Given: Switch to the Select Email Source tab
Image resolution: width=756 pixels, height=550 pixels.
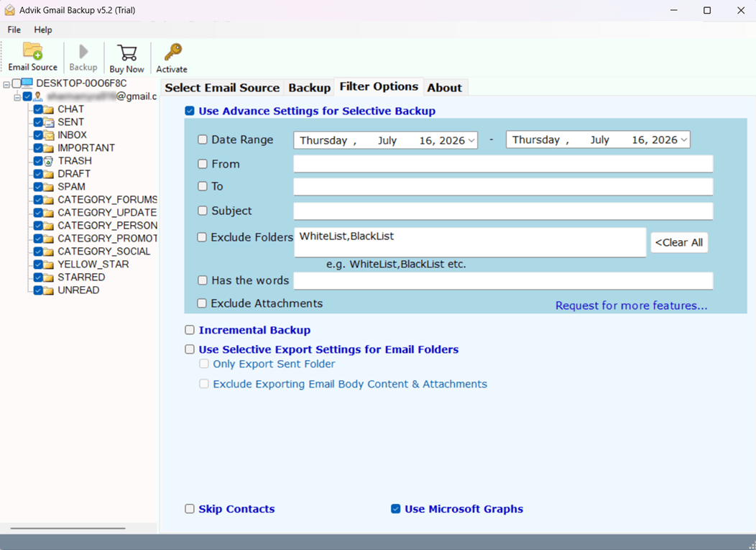Looking at the screenshot, I should (x=222, y=88).
